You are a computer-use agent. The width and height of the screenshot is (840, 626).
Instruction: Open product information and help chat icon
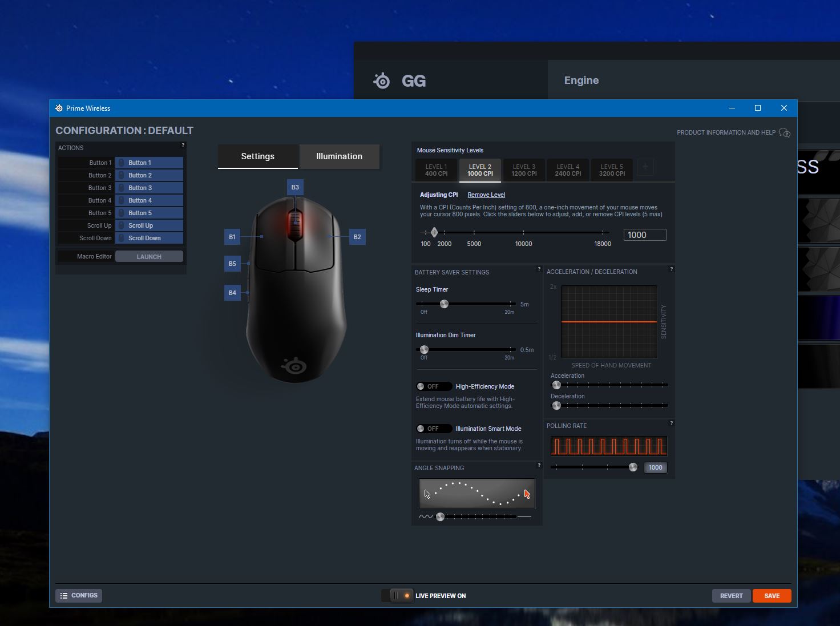click(785, 133)
